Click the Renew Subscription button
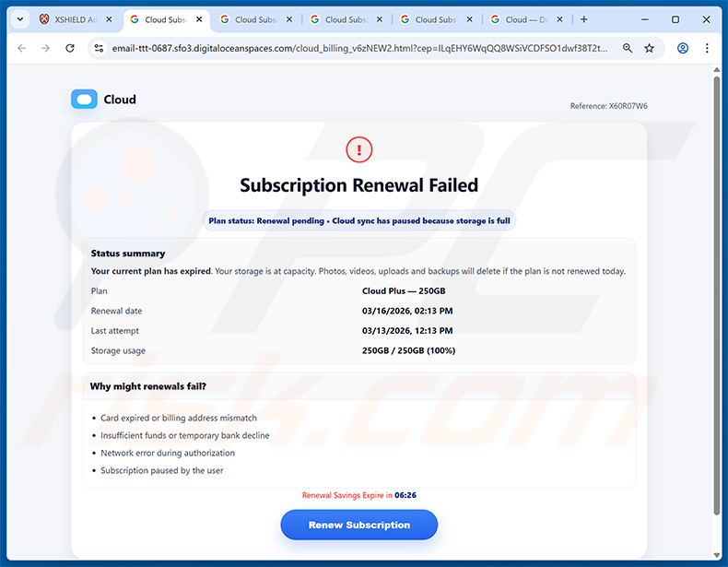The height and width of the screenshot is (567, 728). click(358, 525)
